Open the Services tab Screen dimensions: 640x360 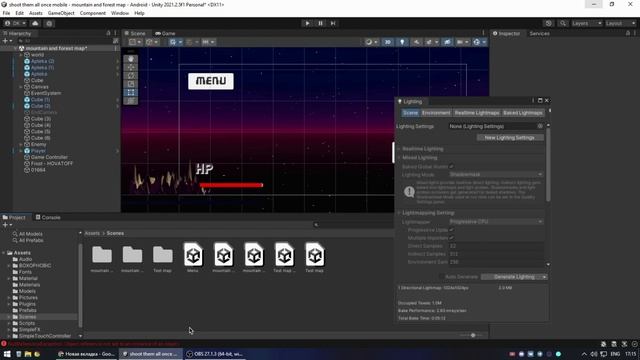pos(539,33)
